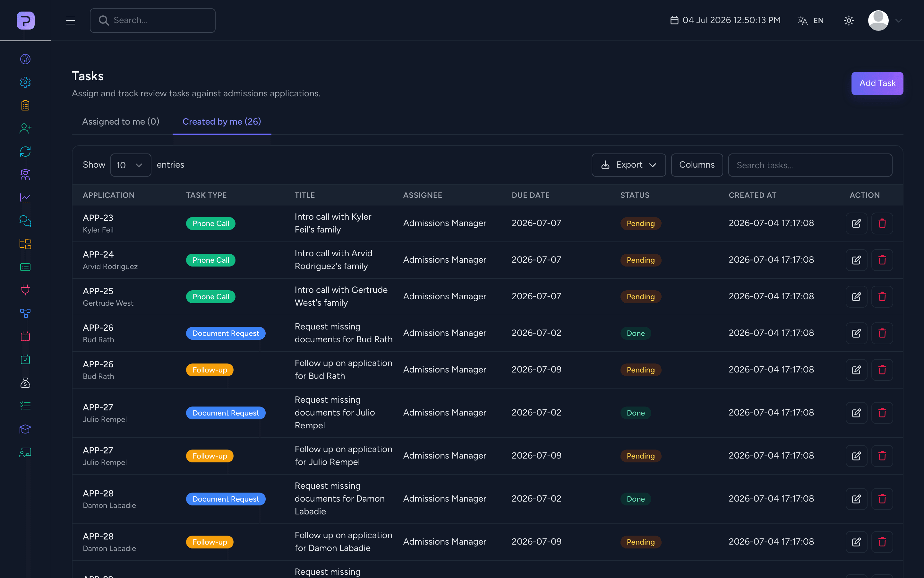Click the Add Task button
Image resolution: width=924 pixels, height=578 pixels.
(x=877, y=83)
